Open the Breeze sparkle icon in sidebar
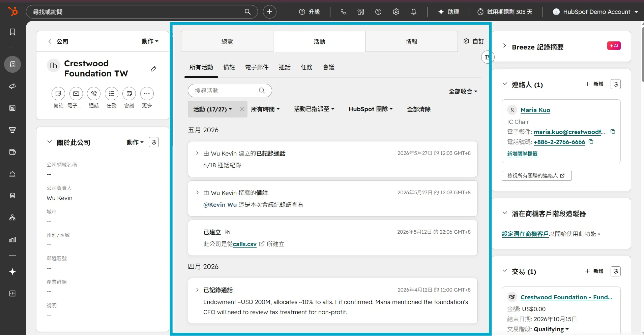The width and height of the screenshot is (644, 336). pos(12,272)
